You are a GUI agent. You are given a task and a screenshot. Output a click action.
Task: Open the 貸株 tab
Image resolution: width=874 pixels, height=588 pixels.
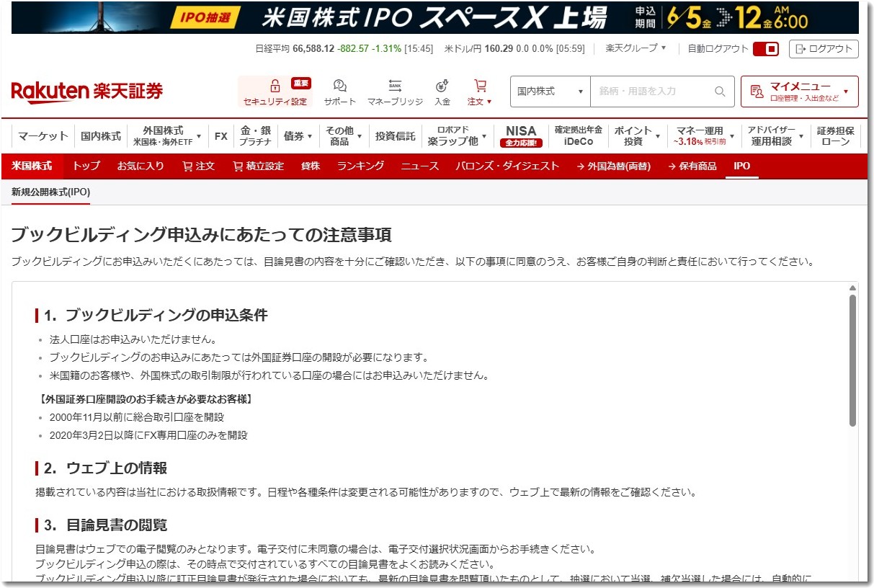click(x=311, y=166)
